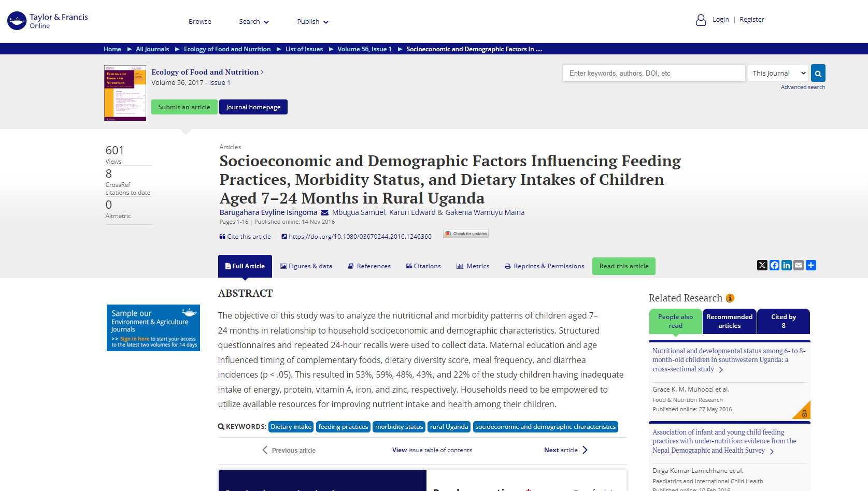Click the journal cover thumbnail
The image size is (868, 491).
tap(125, 93)
